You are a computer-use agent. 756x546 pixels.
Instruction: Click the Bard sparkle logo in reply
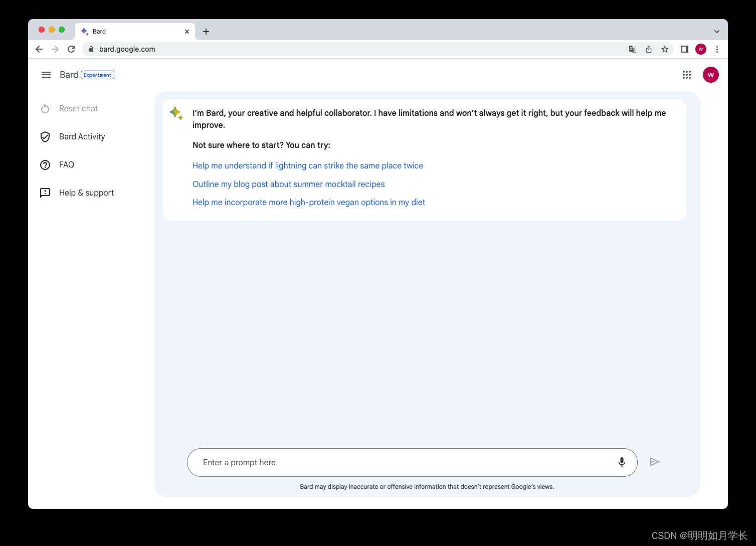[176, 113]
